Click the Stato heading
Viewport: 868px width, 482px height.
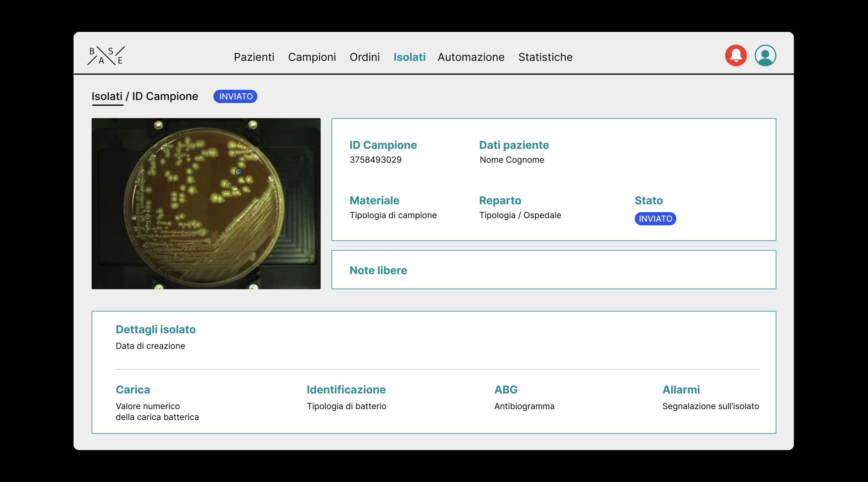click(x=649, y=200)
